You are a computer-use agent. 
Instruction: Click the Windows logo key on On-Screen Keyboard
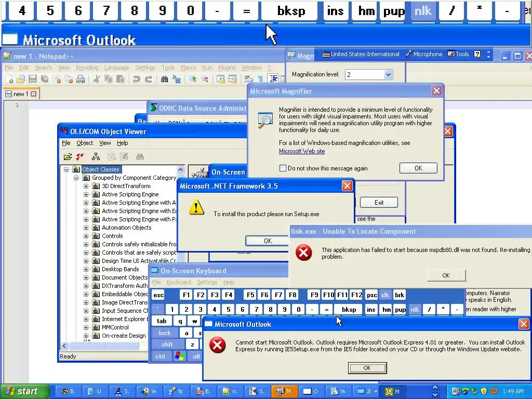[x=179, y=356]
